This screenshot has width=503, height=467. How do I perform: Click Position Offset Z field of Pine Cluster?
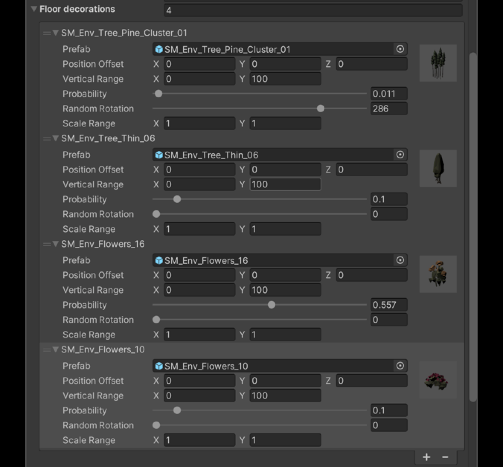(371, 64)
